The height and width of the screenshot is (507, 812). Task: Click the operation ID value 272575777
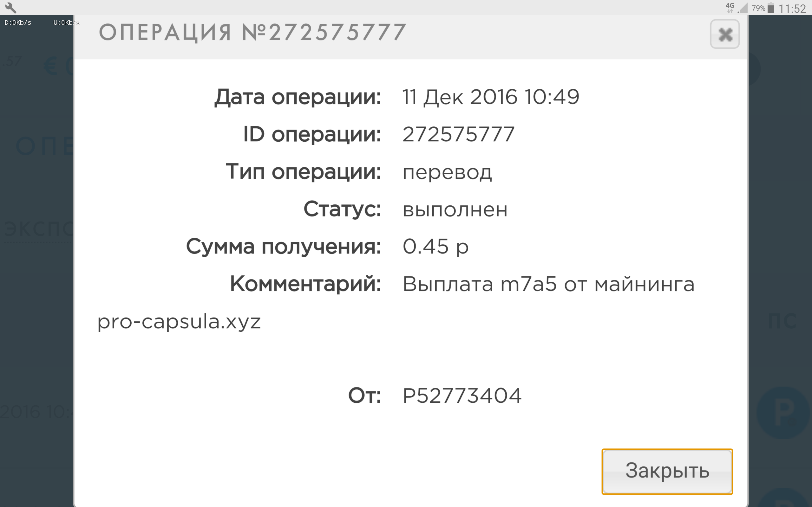[x=458, y=134]
